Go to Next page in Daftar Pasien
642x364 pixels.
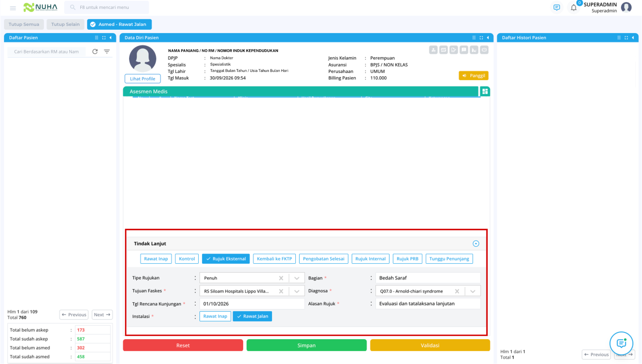(102, 315)
